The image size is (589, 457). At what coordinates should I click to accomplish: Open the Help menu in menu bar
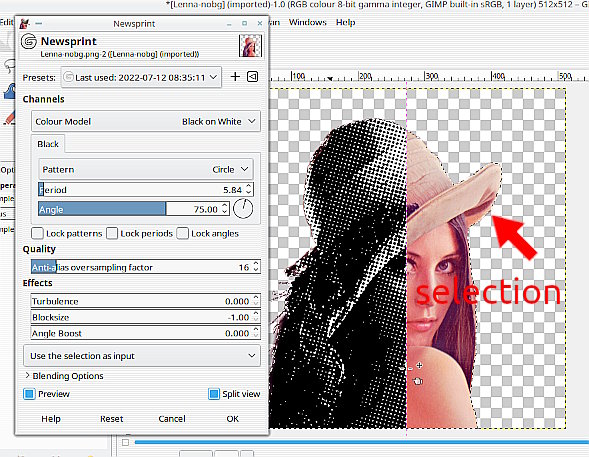point(346,22)
